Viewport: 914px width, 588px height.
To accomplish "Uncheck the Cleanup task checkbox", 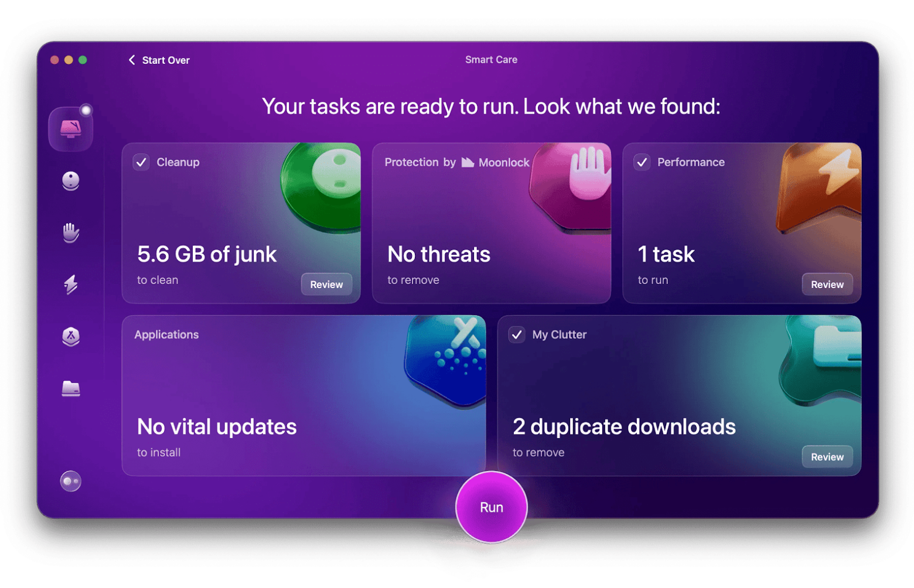I will 141,162.
